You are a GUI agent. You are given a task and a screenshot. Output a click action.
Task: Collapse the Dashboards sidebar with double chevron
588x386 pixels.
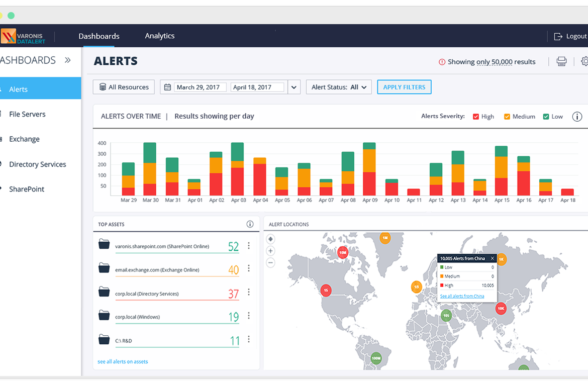[67, 60]
